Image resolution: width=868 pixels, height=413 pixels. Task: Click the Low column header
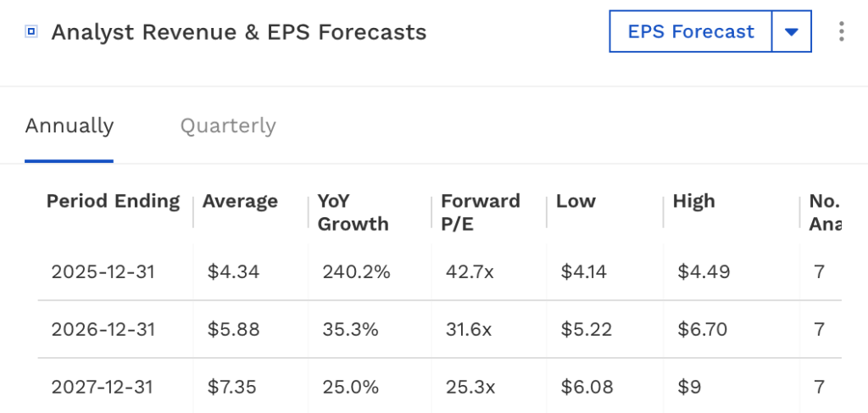576,202
